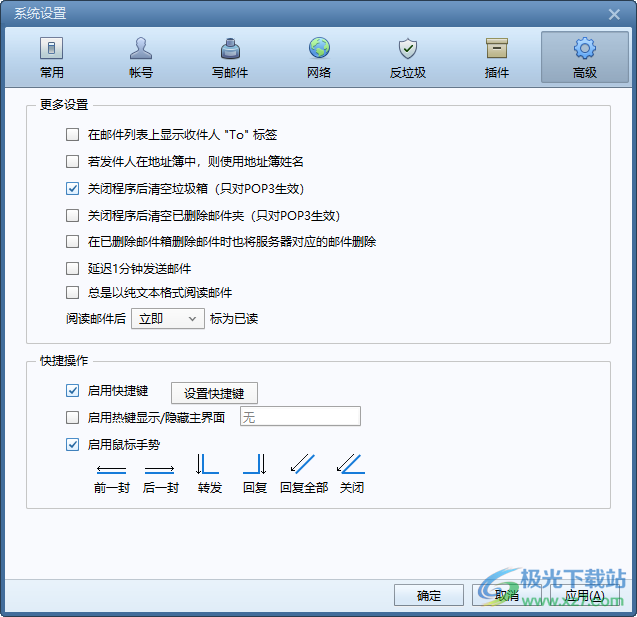Check 若发件人在地址簿中 use address book name
The height and width of the screenshot is (617, 637).
72,162
